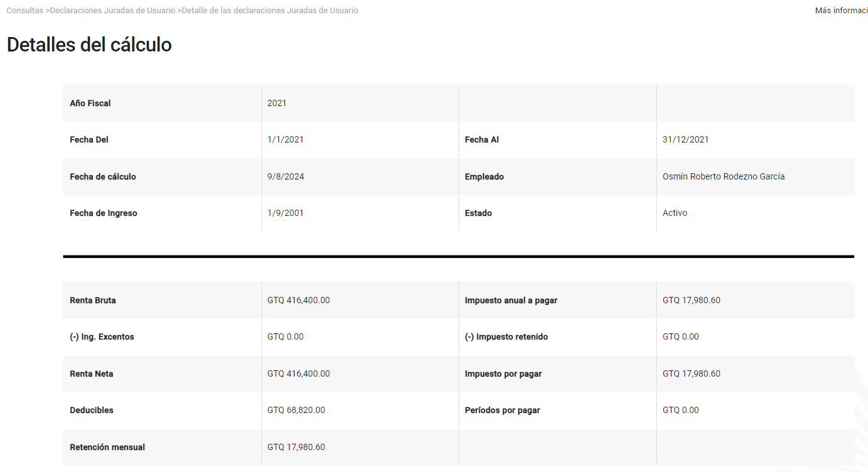Viewport: 868px width, 472px height.
Task: Click the Fecha Del value 1/1/2021
Action: pos(285,139)
